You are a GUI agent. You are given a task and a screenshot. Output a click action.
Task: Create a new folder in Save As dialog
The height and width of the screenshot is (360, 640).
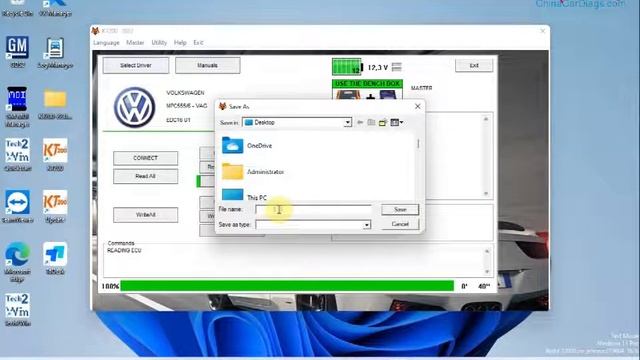click(x=382, y=122)
